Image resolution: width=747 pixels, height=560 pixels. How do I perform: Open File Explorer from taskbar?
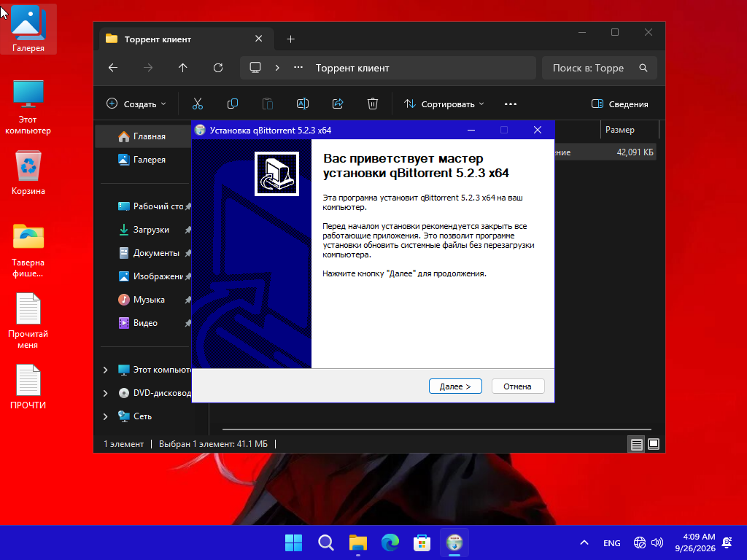click(357, 542)
